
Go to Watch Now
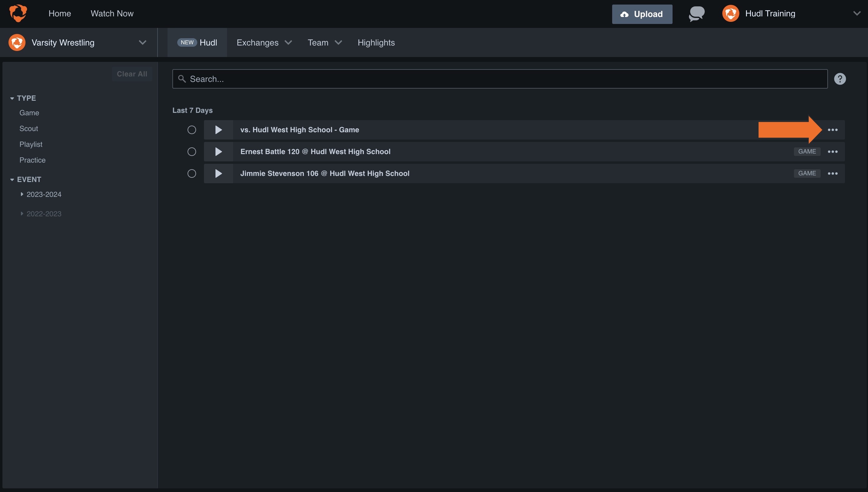pos(112,14)
